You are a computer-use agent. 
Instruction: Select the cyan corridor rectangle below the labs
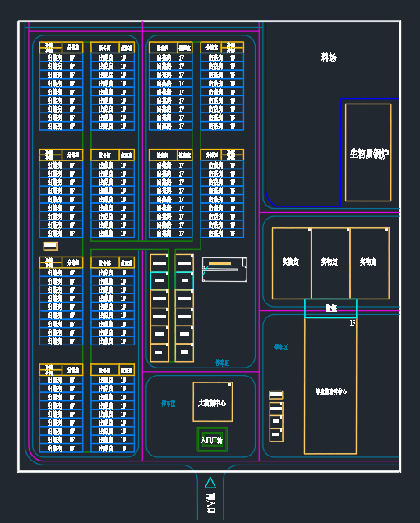[330, 308]
